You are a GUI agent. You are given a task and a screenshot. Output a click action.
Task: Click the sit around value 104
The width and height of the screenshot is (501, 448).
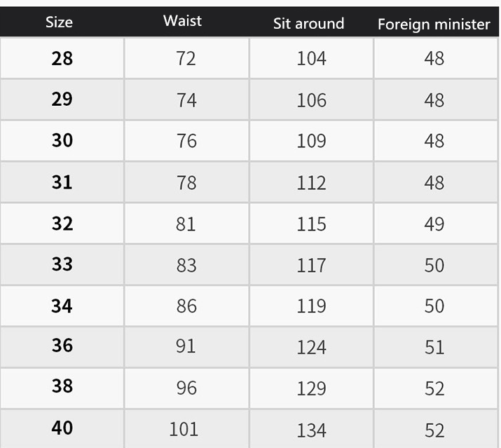click(x=311, y=58)
